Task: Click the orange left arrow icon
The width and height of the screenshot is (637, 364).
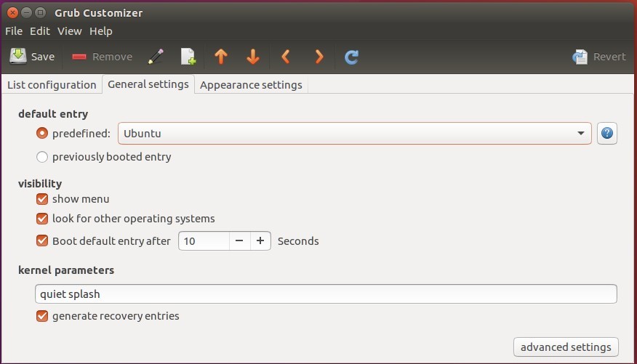Action: coord(286,57)
